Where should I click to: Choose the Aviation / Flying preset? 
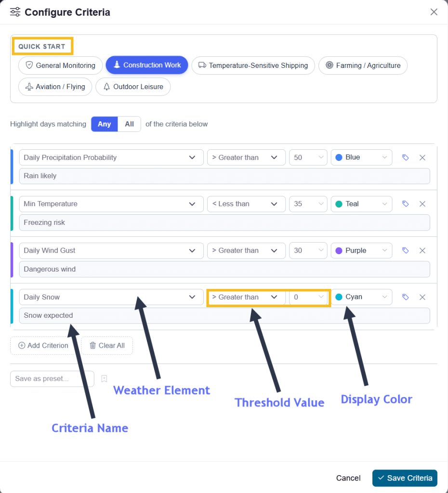(x=55, y=87)
